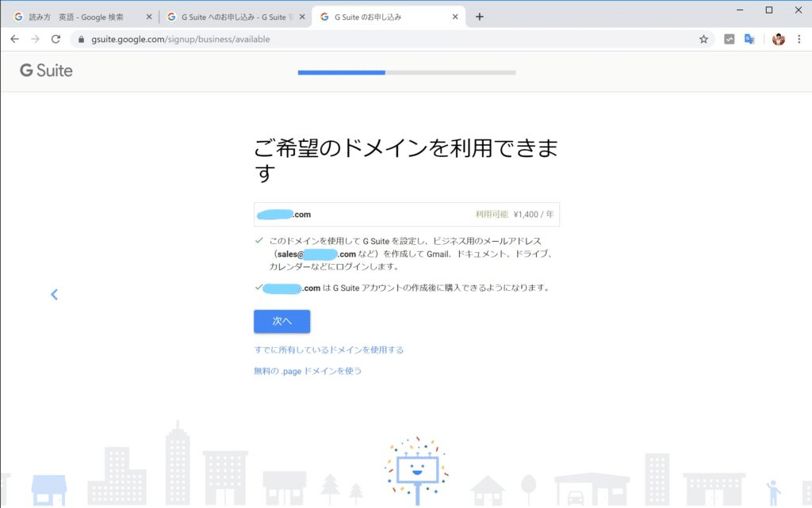The height and width of the screenshot is (508, 812).
Task: Open the すでに所有しているドメインを使用する link
Action: tap(327, 349)
